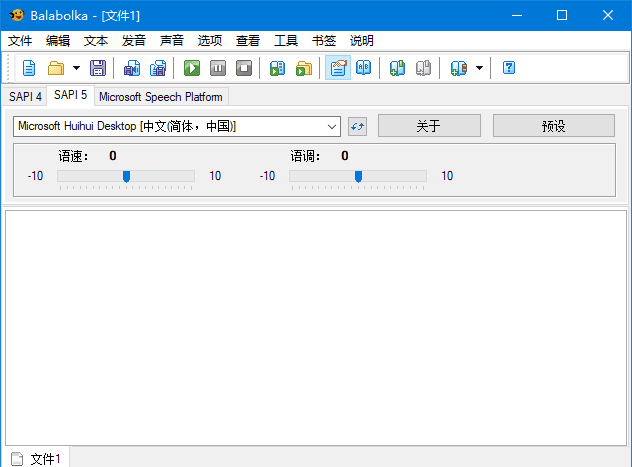This screenshot has width=632, height=467.
Task: Click the grayed go-to bookmark icon
Action: pos(424,68)
